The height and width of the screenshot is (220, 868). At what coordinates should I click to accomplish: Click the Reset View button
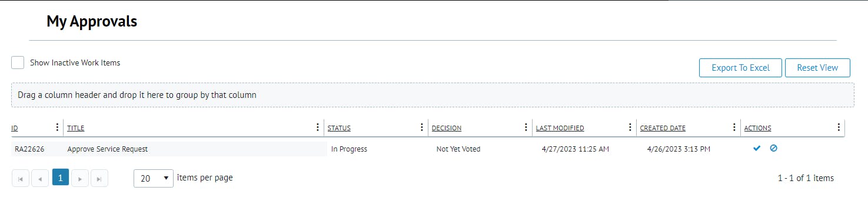[817, 68]
